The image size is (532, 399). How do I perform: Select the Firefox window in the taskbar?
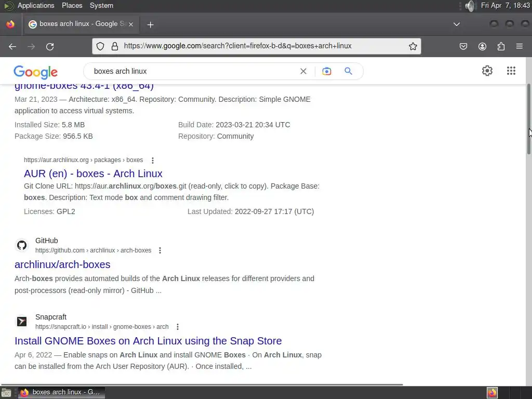click(x=61, y=393)
